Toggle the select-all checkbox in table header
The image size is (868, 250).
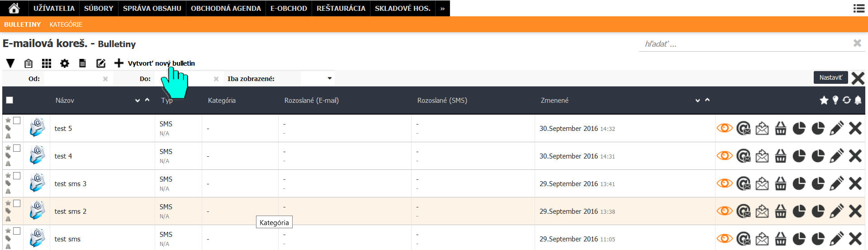9,101
